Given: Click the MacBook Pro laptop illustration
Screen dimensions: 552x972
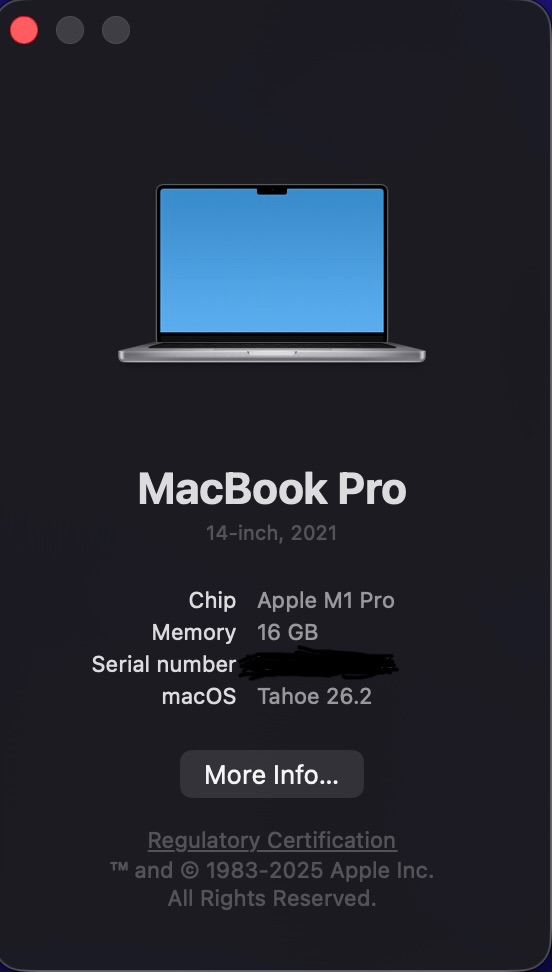Looking at the screenshot, I should coord(272,273).
